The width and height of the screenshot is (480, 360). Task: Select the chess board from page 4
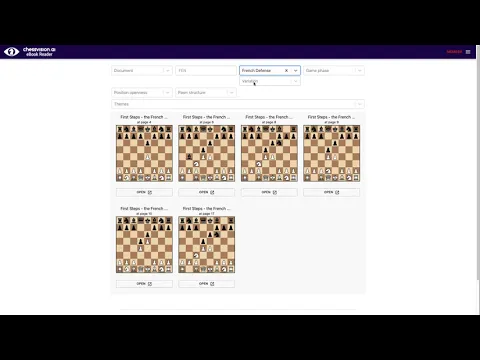tap(144, 153)
